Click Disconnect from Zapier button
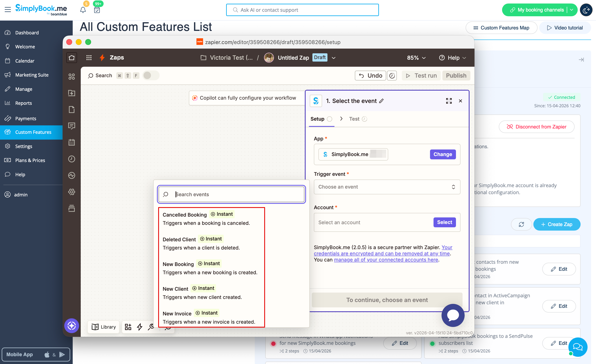The height and width of the screenshot is (364, 596). click(x=536, y=127)
